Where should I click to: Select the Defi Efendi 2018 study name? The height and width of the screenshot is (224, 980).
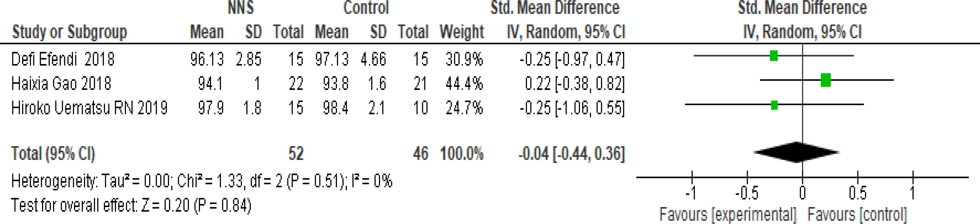pyautogui.click(x=63, y=59)
